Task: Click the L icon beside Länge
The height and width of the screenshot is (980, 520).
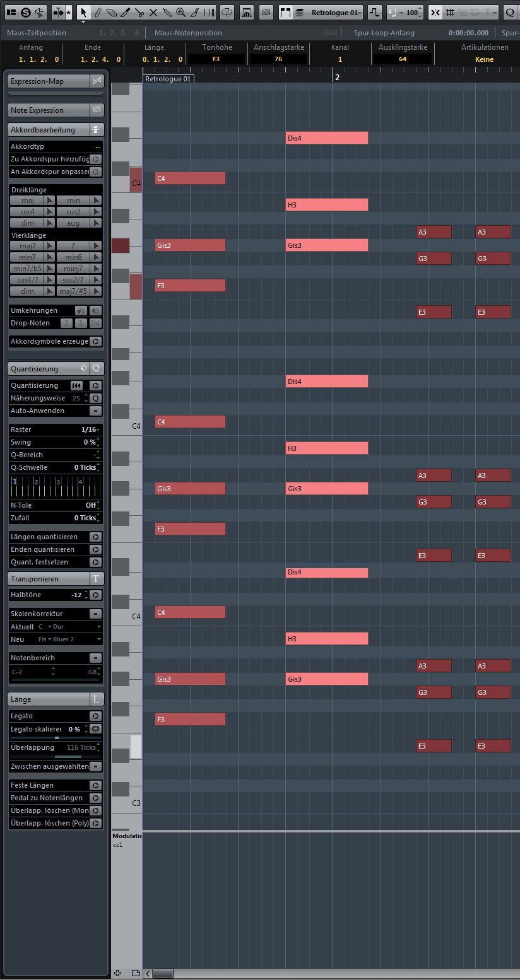Action: coord(97,699)
